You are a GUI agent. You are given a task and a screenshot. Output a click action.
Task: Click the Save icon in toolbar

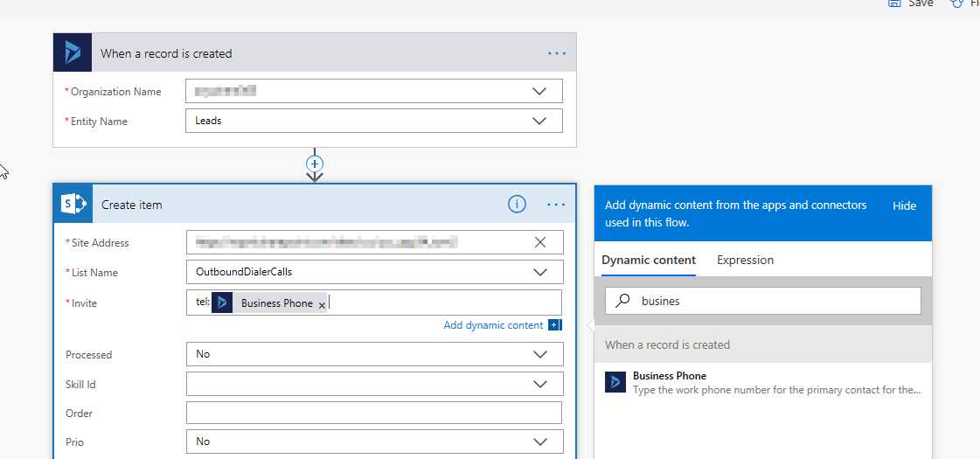click(x=894, y=3)
